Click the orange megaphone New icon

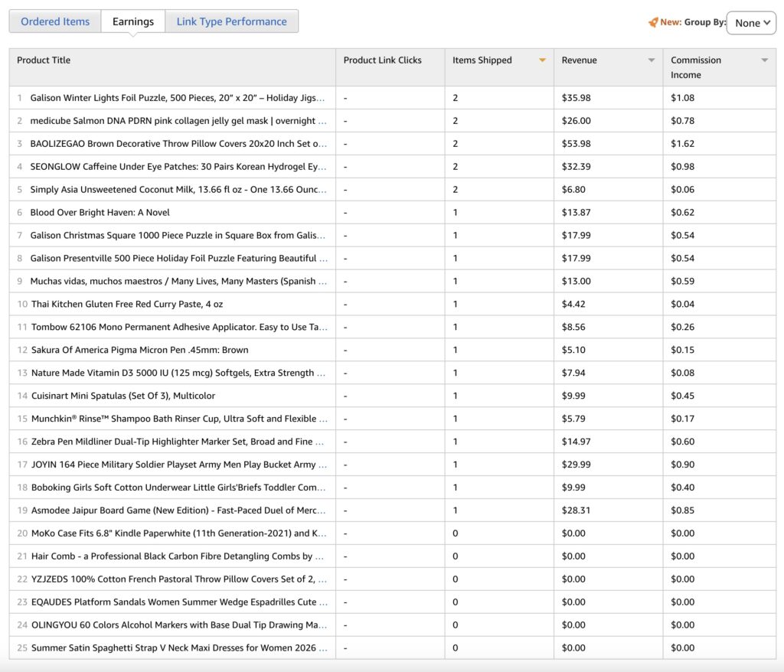pyautogui.click(x=652, y=22)
